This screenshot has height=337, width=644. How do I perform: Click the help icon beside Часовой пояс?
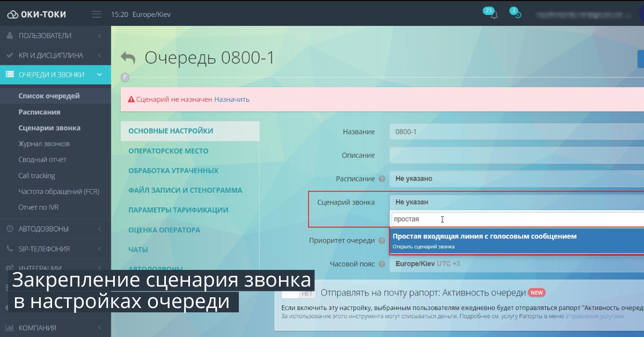[x=381, y=263]
